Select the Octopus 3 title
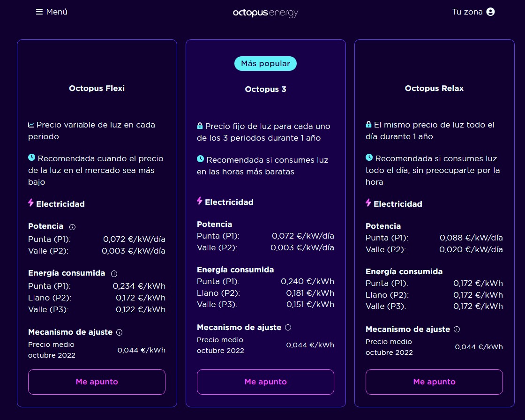This screenshot has height=420, width=525. [265, 90]
